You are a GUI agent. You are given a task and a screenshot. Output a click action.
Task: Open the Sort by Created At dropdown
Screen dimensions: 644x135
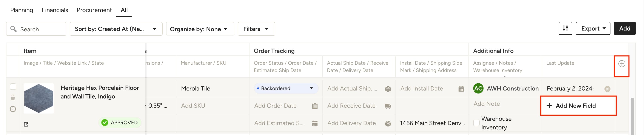(116, 29)
